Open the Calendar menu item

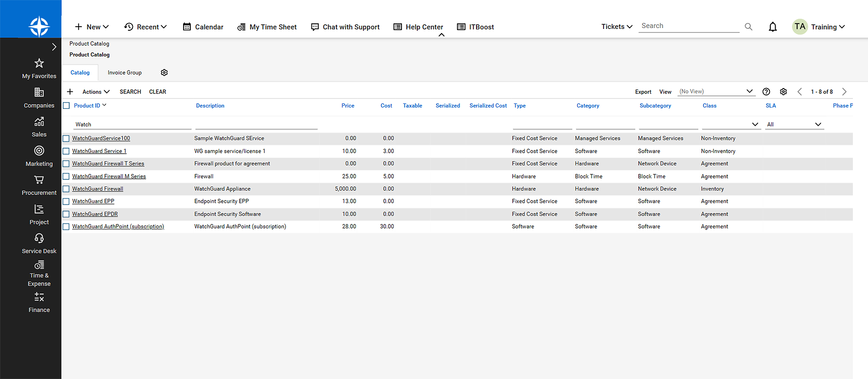[203, 27]
